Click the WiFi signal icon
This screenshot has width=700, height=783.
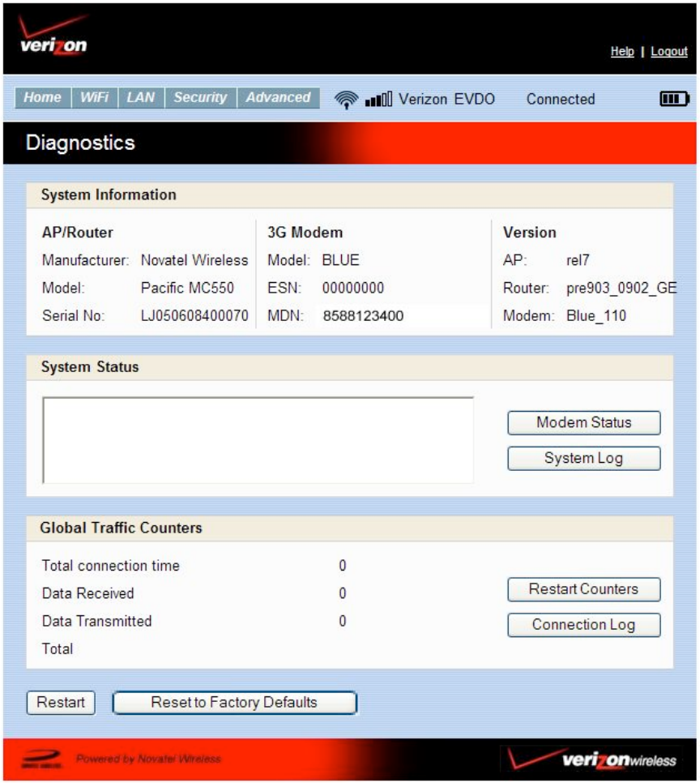[x=346, y=100]
